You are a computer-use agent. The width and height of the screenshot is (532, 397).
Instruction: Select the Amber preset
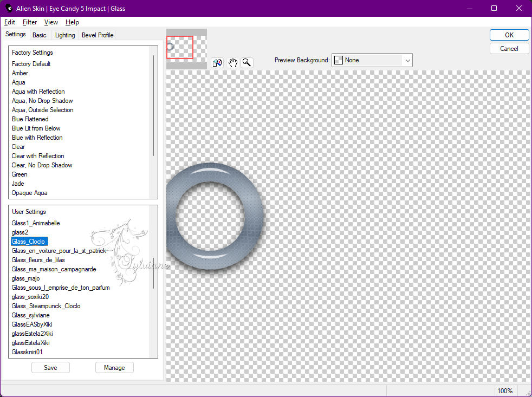20,73
